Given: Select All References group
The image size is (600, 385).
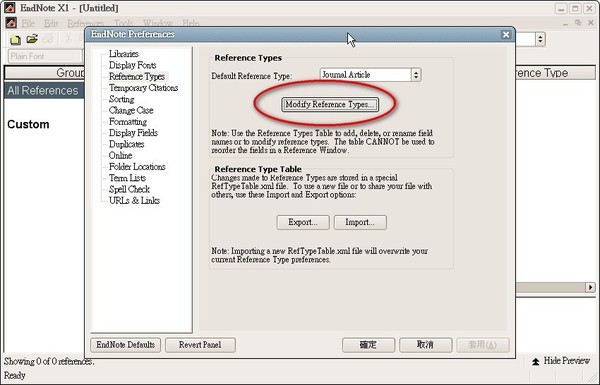Looking at the screenshot, I should [44, 91].
